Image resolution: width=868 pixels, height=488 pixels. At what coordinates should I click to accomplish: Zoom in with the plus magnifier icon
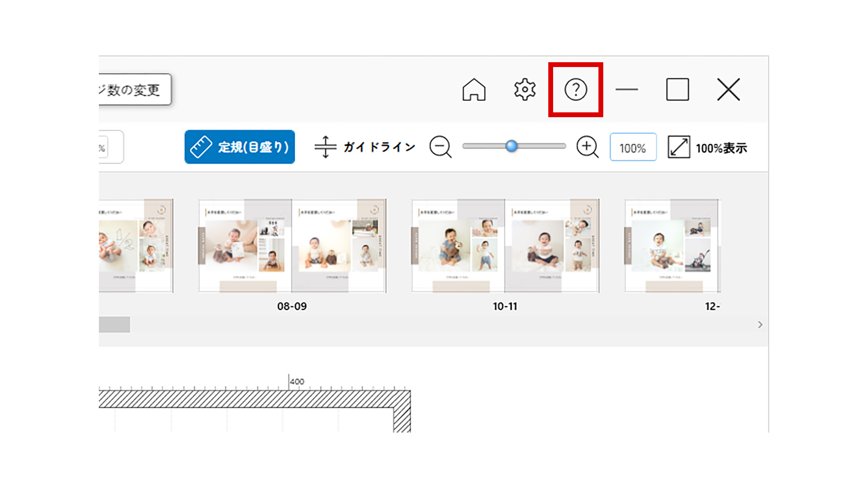(587, 147)
